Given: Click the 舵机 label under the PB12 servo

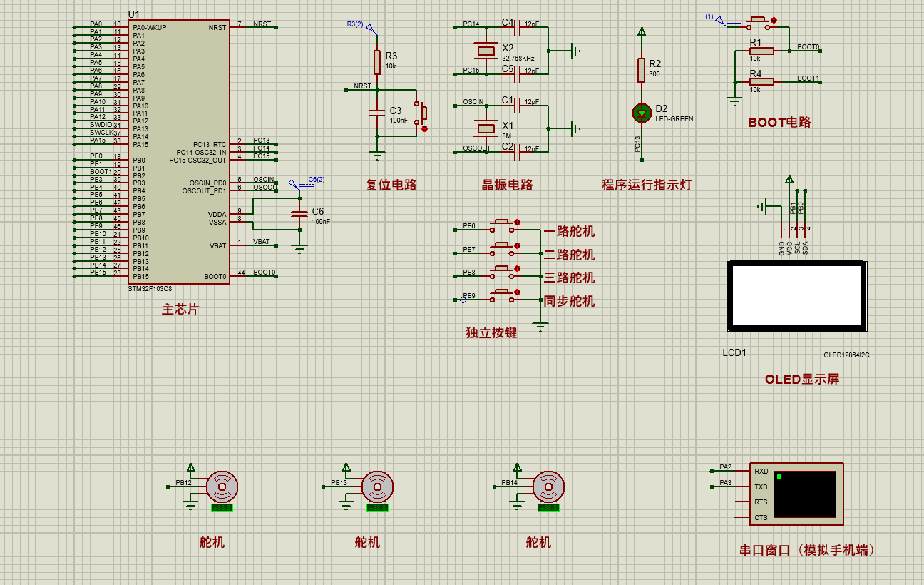Looking at the screenshot, I should pos(212,542).
